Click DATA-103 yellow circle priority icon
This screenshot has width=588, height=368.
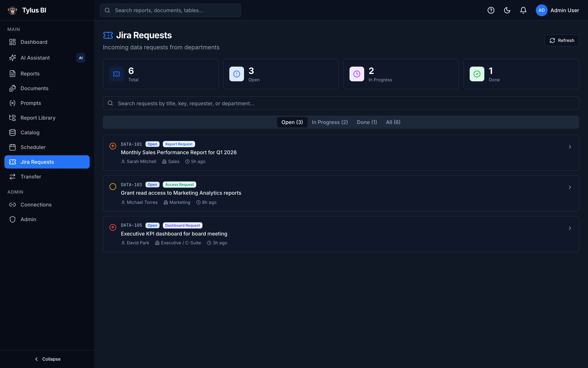pyautogui.click(x=113, y=187)
